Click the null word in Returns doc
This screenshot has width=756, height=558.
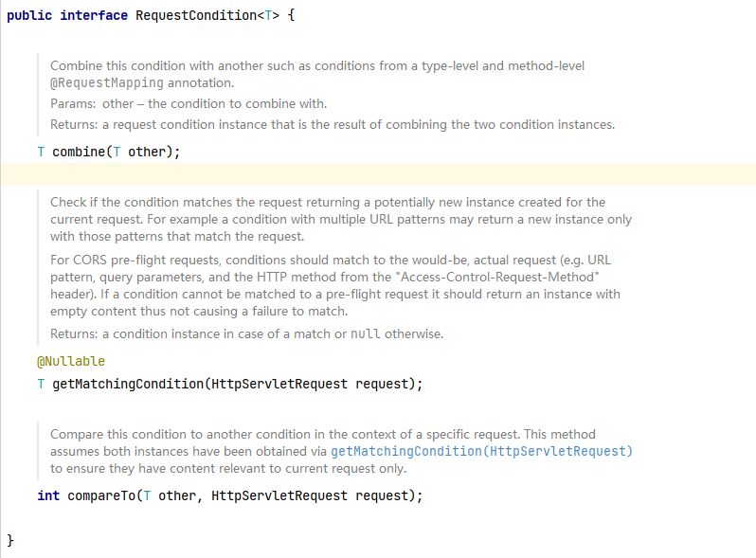(365, 333)
